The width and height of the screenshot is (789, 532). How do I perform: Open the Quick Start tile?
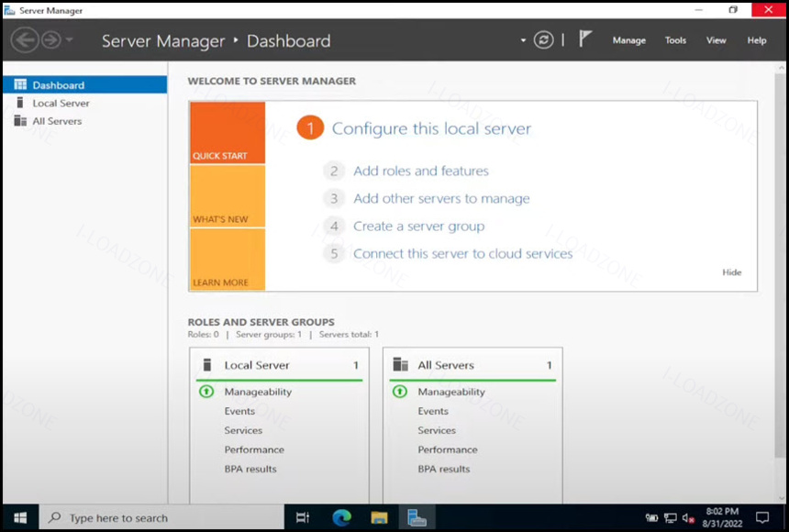click(228, 132)
